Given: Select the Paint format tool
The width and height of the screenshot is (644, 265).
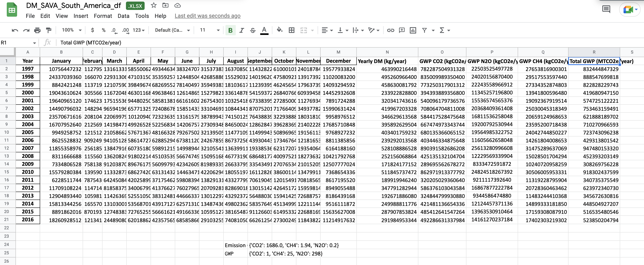Looking at the screenshot, I should (x=48, y=30).
